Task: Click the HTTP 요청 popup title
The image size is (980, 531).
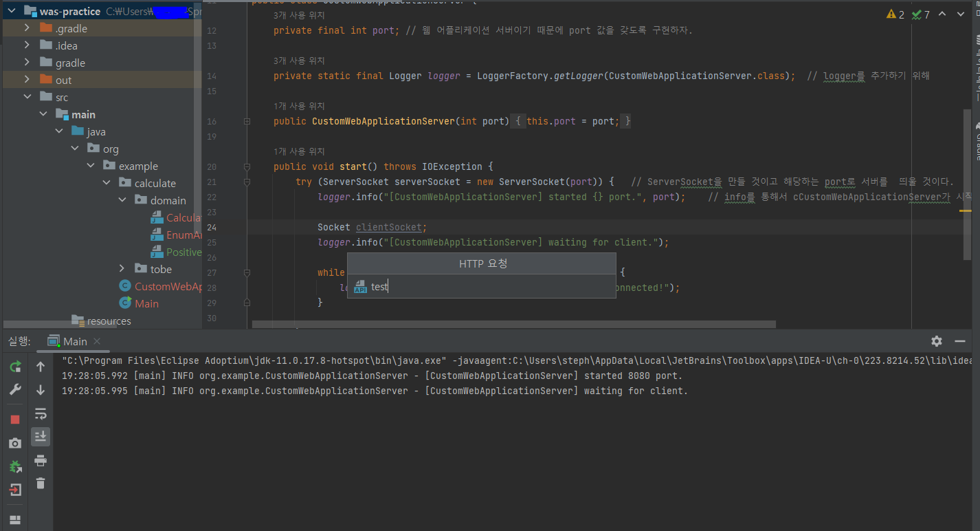Action: point(482,263)
